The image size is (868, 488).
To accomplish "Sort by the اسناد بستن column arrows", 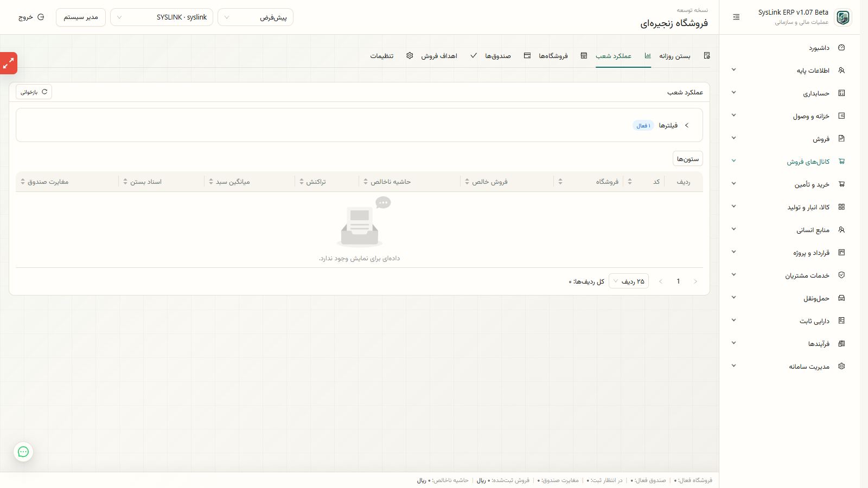I will (x=125, y=182).
